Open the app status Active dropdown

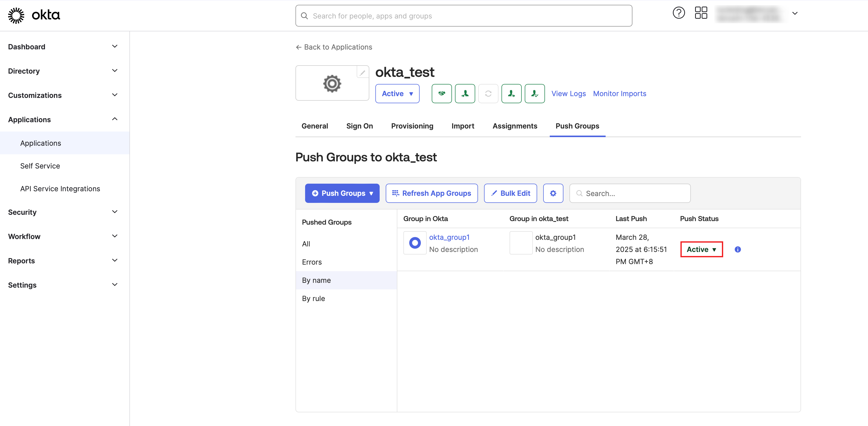pyautogui.click(x=397, y=93)
